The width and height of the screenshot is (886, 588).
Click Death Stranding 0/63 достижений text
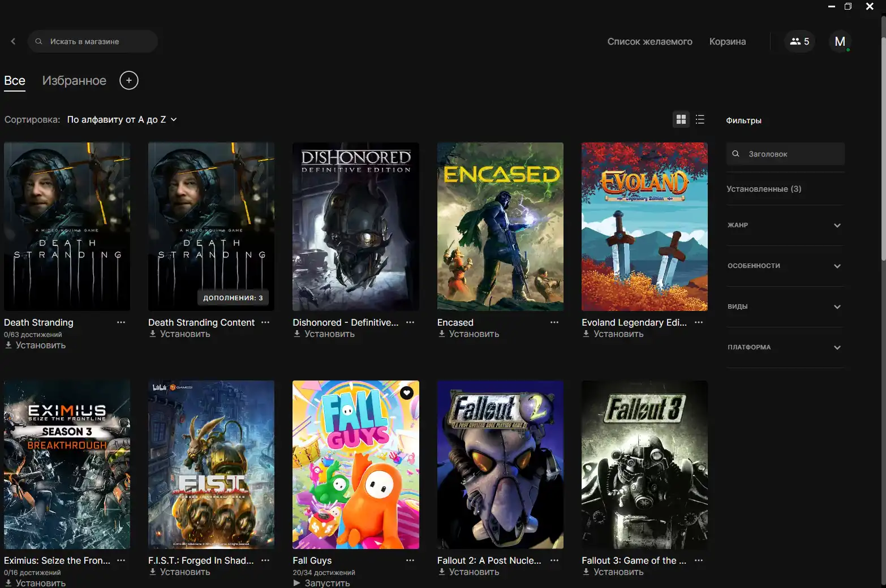point(33,334)
